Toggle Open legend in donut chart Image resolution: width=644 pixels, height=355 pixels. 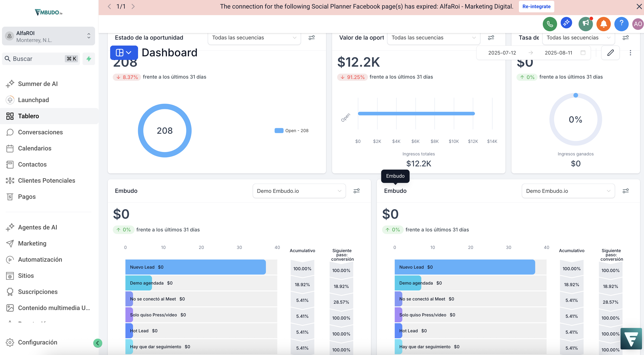tap(292, 131)
